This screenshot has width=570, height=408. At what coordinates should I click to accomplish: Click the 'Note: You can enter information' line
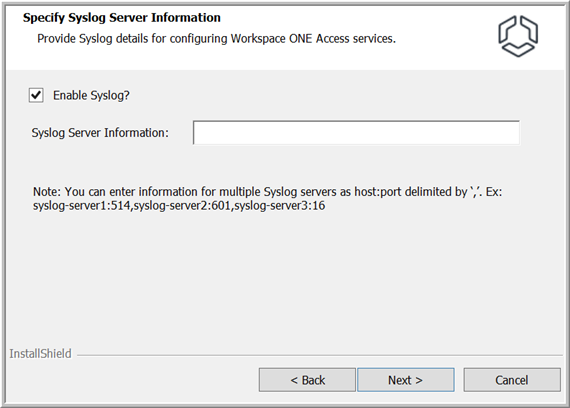(268, 192)
